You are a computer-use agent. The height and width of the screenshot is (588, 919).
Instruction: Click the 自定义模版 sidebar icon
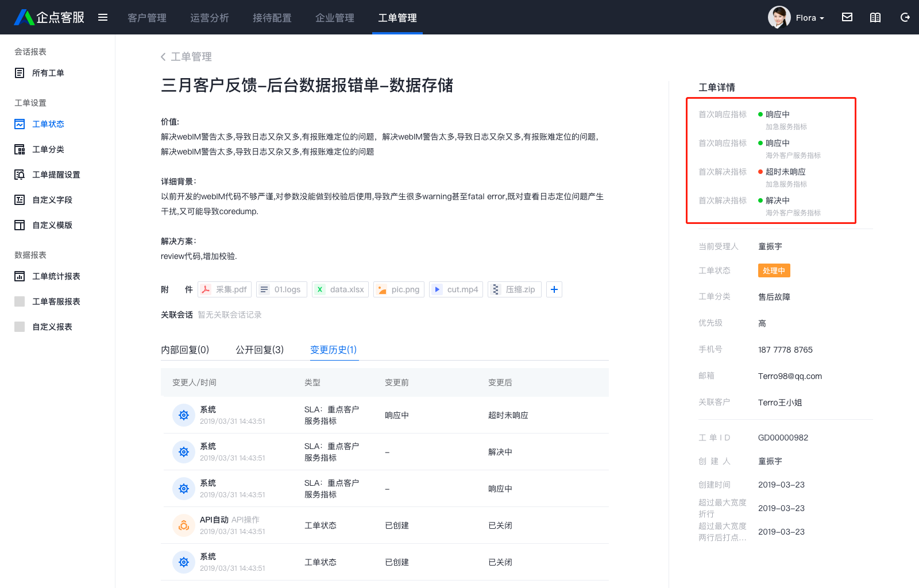coord(20,225)
